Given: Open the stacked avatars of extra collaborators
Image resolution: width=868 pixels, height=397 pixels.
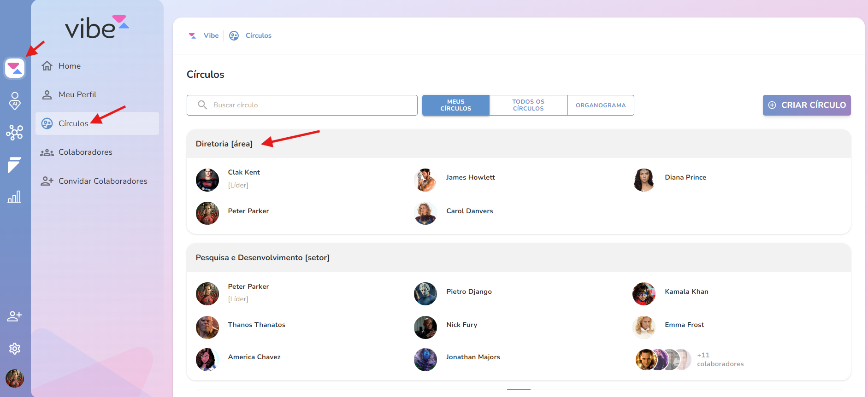Looking at the screenshot, I should coord(663,360).
